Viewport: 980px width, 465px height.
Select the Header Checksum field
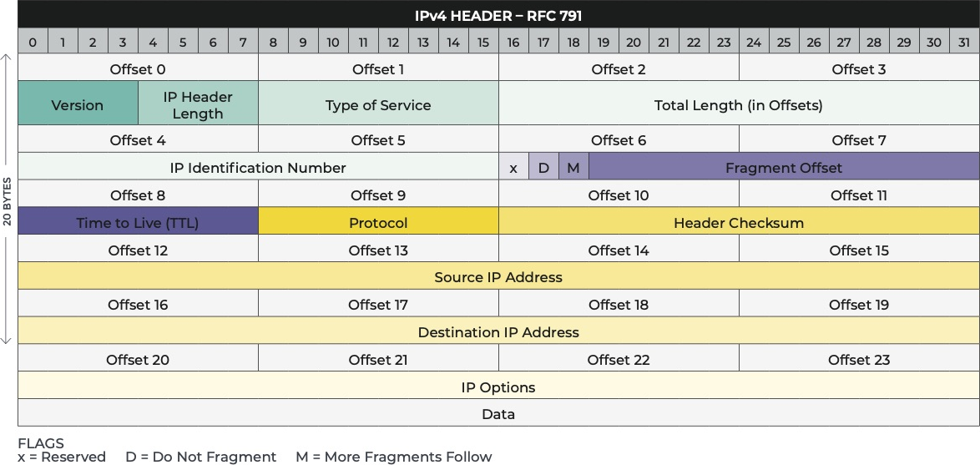pos(738,223)
